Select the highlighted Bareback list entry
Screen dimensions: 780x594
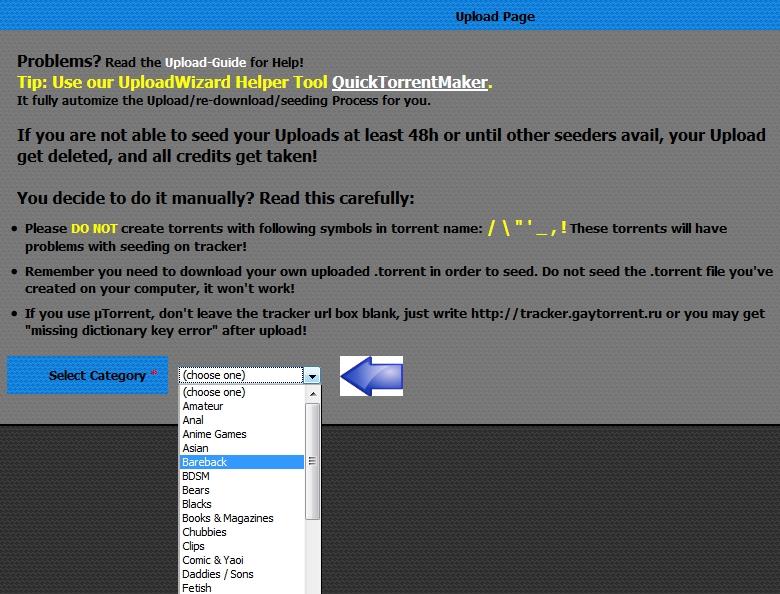click(205, 462)
